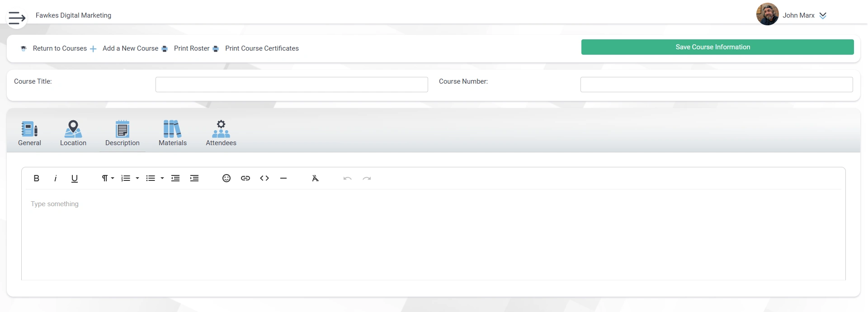Switch to the Materials tab
This screenshot has height=312, width=868.
tap(173, 133)
